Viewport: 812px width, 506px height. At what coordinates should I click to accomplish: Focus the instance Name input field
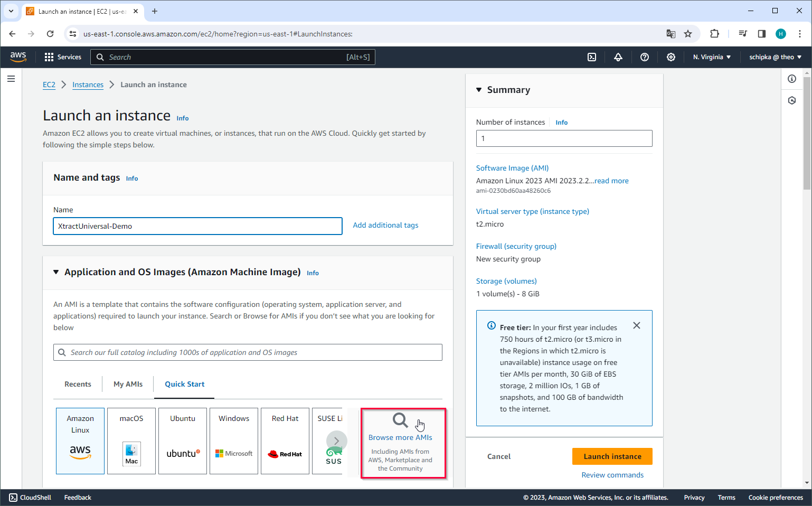click(197, 226)
